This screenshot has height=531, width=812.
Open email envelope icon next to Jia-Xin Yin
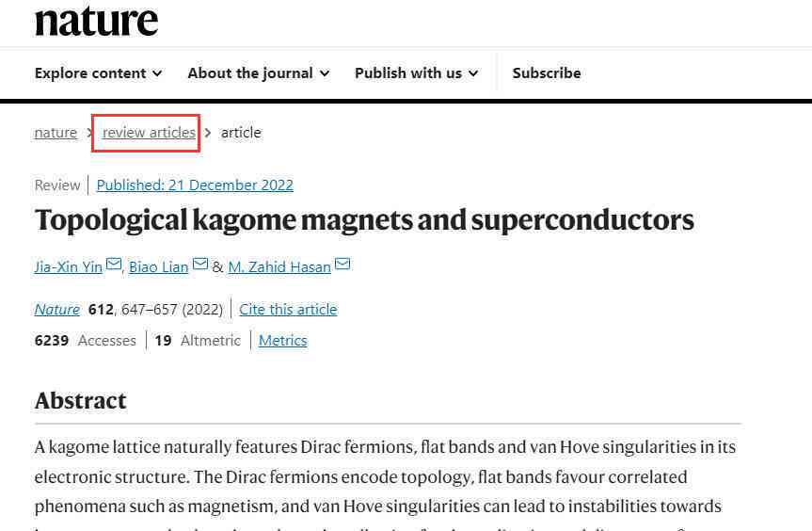point(114,265)
